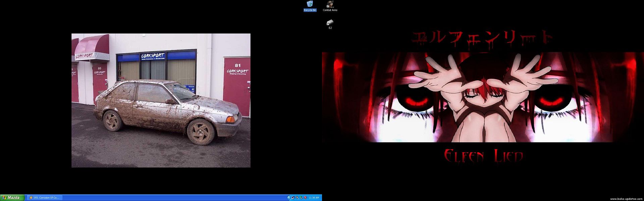Switch to the '193. Corrosion Of Co...' taskbar window
The height and width of the screenshot is (201, 644).
[x=45, y=198]
